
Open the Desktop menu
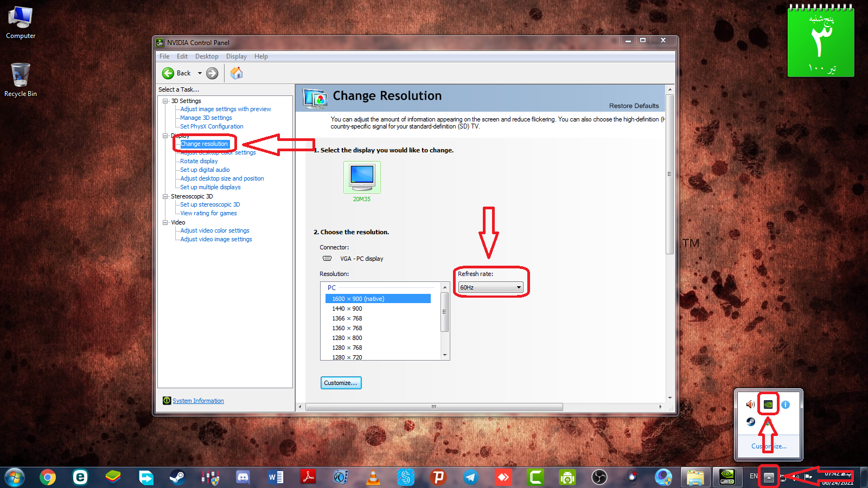[x=207, y=56]
